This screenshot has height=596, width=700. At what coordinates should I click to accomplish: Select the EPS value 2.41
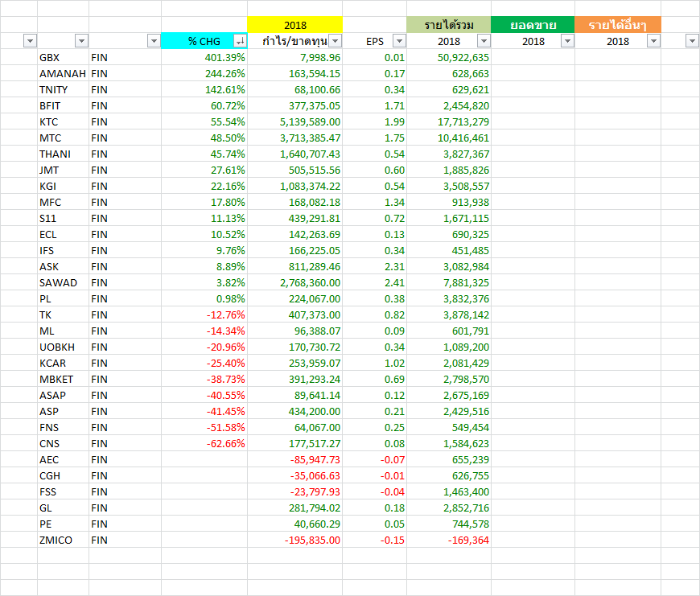pos(375,283)
